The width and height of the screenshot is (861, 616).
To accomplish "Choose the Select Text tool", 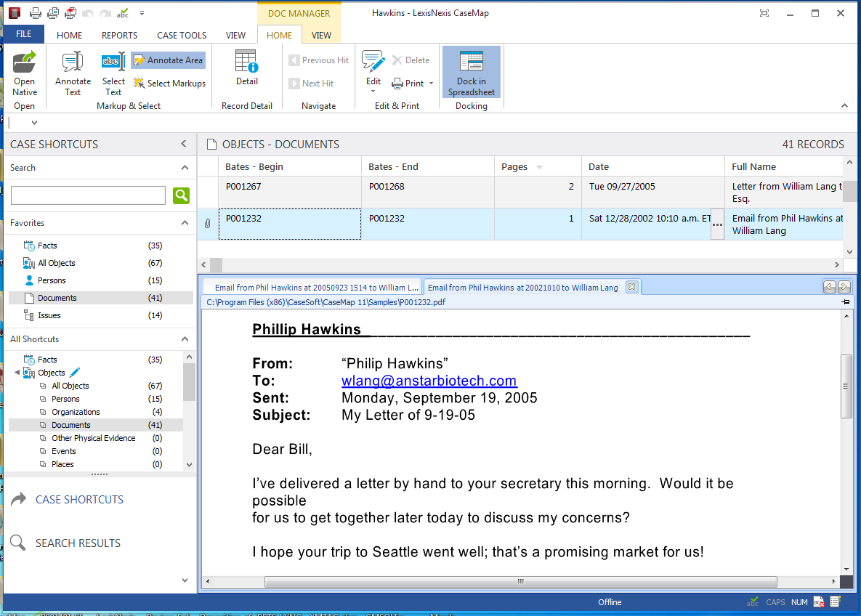I will [113, 73].
